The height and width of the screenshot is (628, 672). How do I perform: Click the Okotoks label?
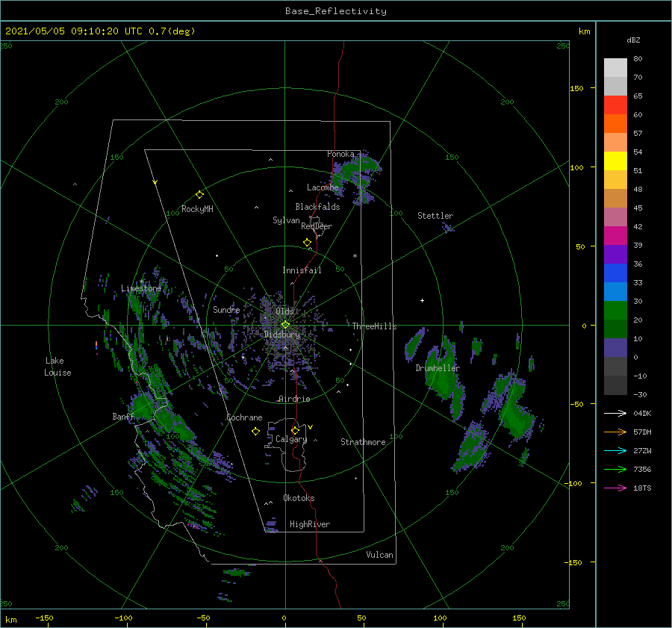299,498
